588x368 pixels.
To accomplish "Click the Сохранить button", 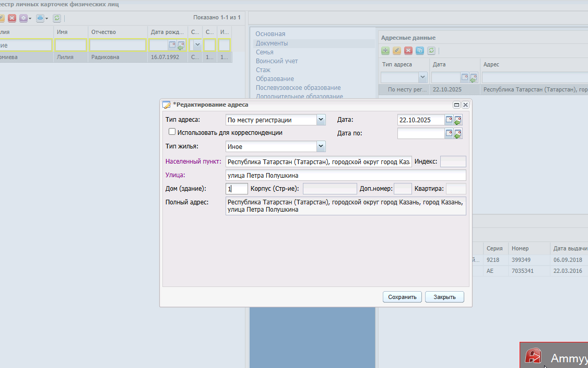I will 402,297.
